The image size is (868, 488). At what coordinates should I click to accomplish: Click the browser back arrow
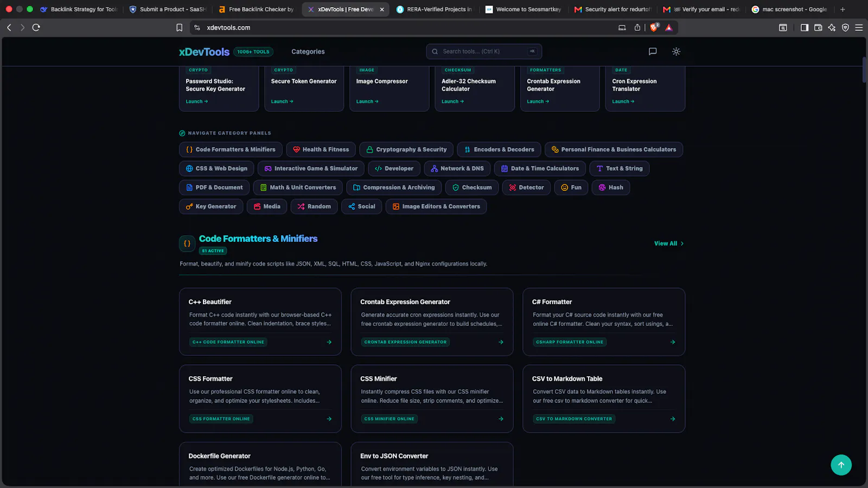coord(9,28)
